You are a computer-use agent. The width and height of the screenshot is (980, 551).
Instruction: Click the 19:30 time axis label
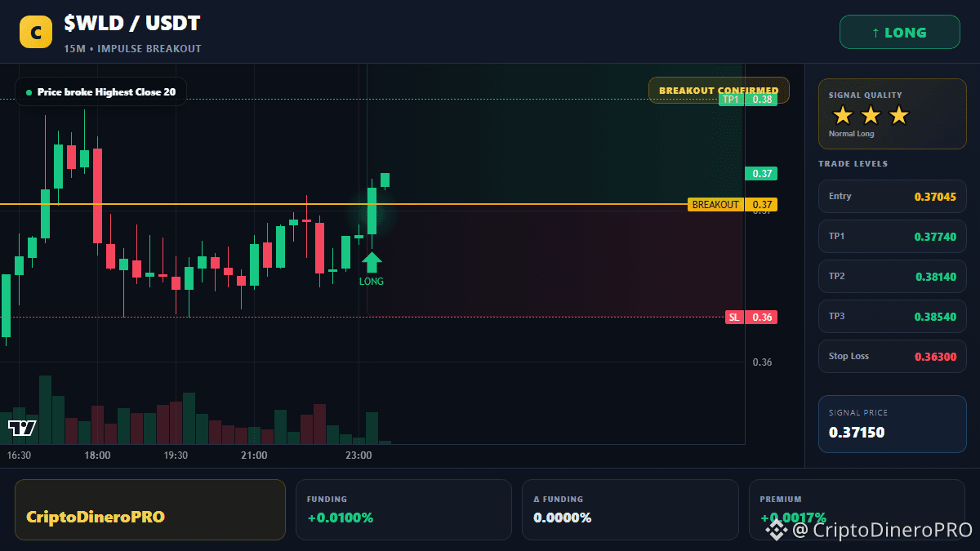176,455
